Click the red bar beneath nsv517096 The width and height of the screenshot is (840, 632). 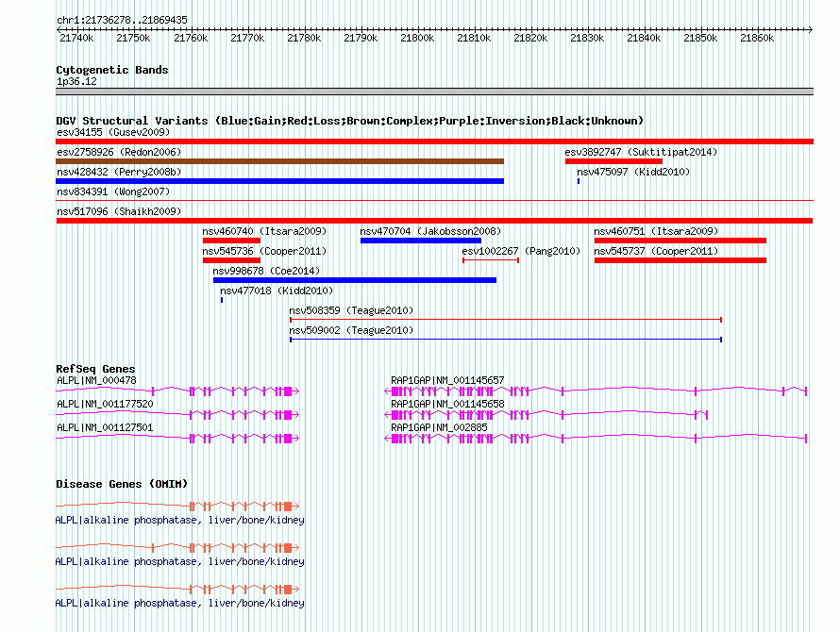tap(434, 221)
